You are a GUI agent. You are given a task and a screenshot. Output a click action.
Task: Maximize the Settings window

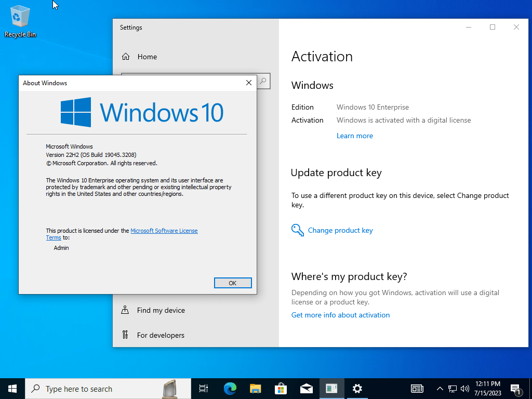click(493, 27)
